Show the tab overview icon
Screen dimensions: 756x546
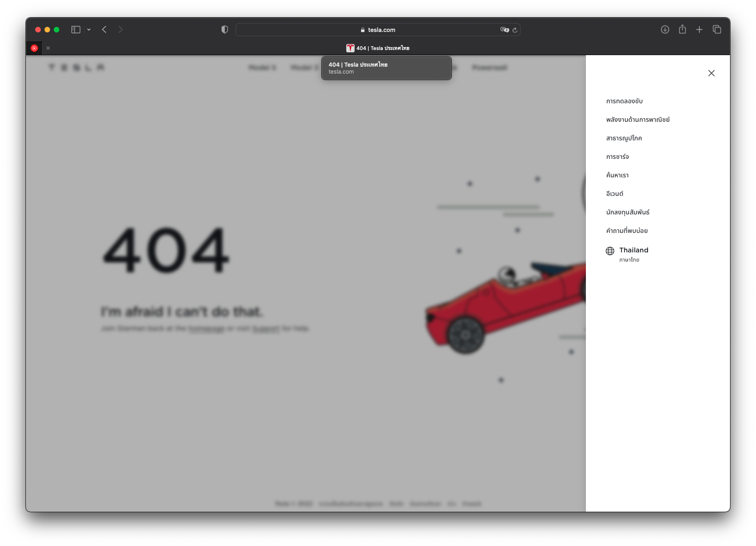(x=717, y=30)
